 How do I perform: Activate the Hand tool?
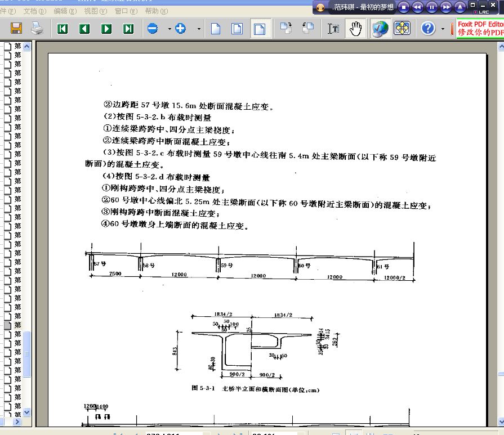[355, 29]
